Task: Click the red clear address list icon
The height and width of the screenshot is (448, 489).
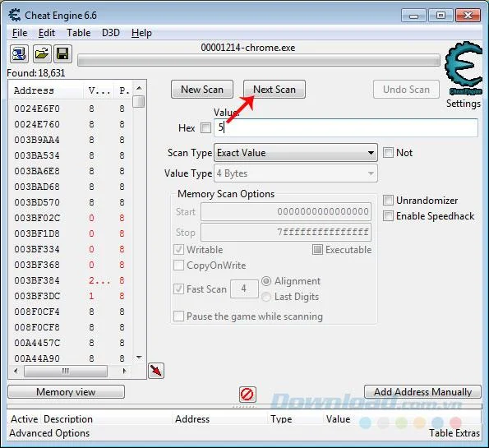Action: (247, 395)
